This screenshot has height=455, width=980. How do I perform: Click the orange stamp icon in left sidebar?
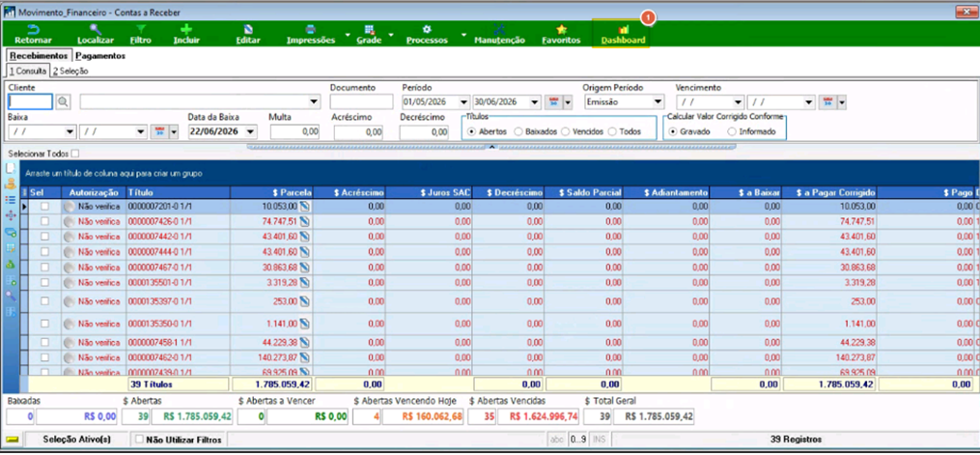pos(10,184)
